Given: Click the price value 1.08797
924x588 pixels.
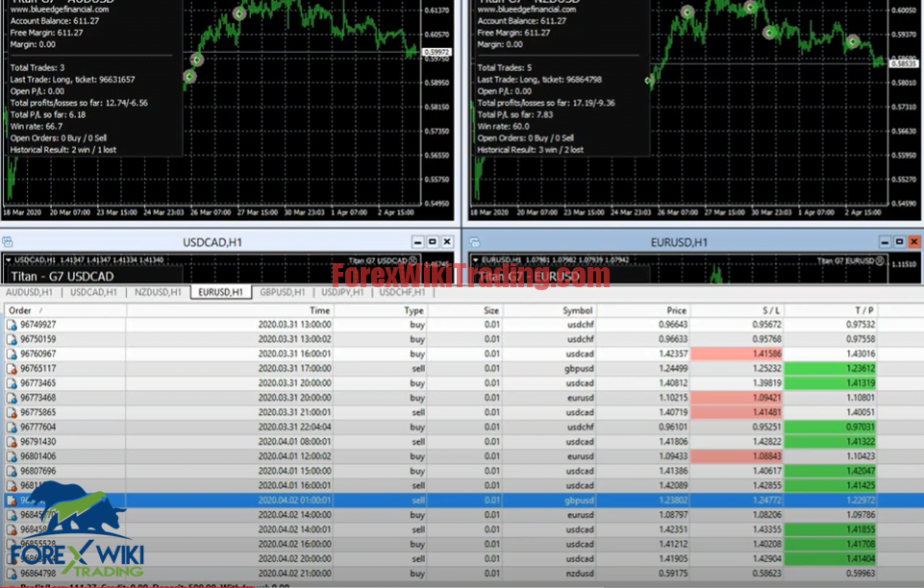Looking at the screenshot, I should 673,516.
